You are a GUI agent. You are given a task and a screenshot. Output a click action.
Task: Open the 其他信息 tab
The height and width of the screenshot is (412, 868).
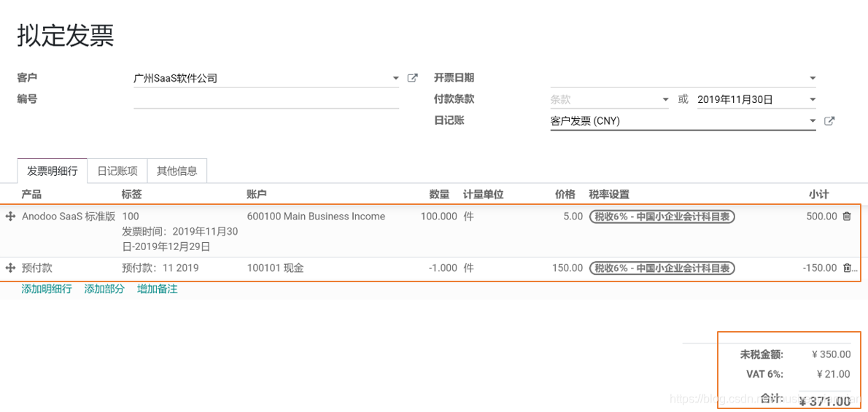pyautogui.click(x=177, y=171)
